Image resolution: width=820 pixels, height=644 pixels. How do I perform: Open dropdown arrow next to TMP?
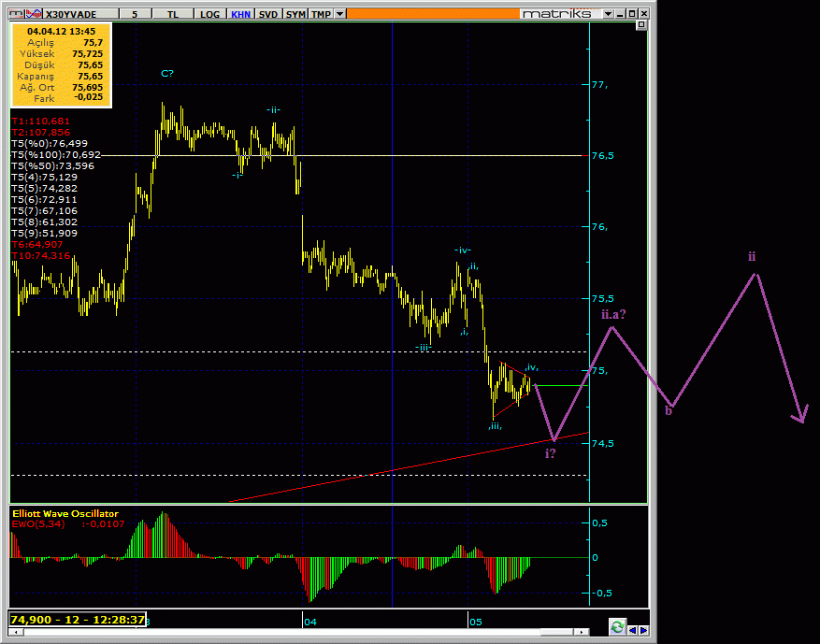tap(339, 14)
